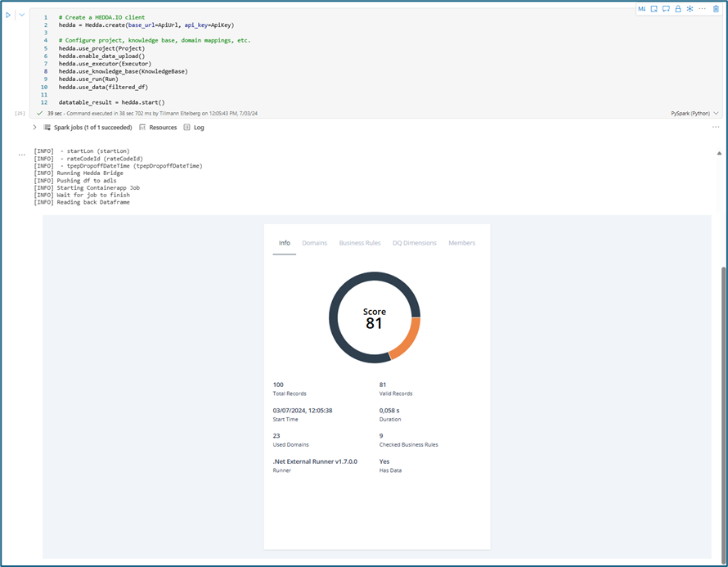Delete the cell with trash icon

716,9
